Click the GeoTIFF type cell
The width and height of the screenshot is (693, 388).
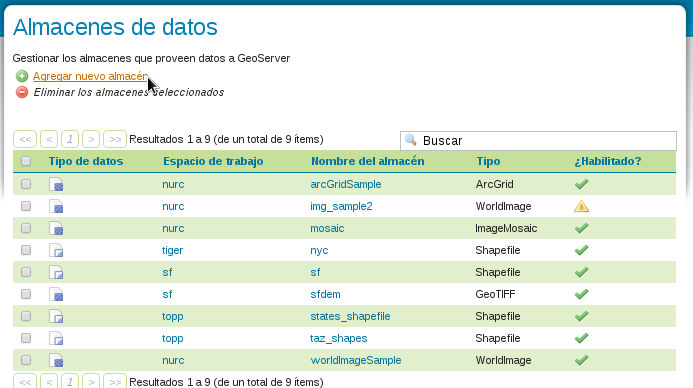pyautogui.click(x=495, y=294)
